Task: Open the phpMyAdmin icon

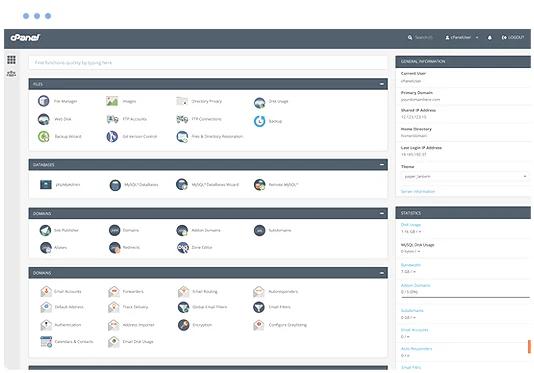Action: [46, 184]
